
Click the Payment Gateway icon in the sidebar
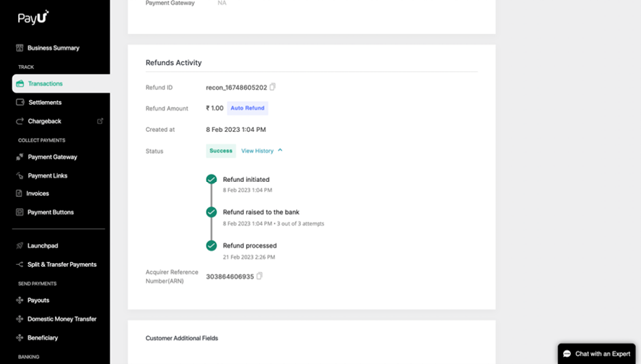coord(19,156)
